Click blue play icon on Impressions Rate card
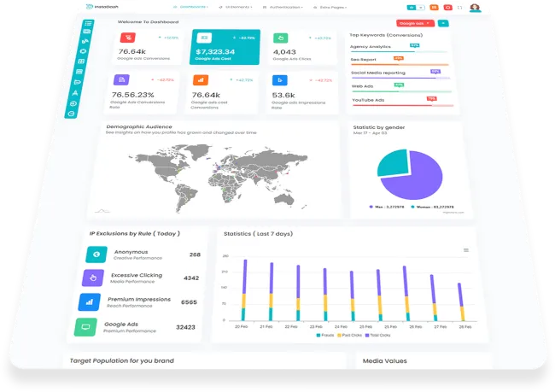Screen dimensions: 555x392 [279, 80]
